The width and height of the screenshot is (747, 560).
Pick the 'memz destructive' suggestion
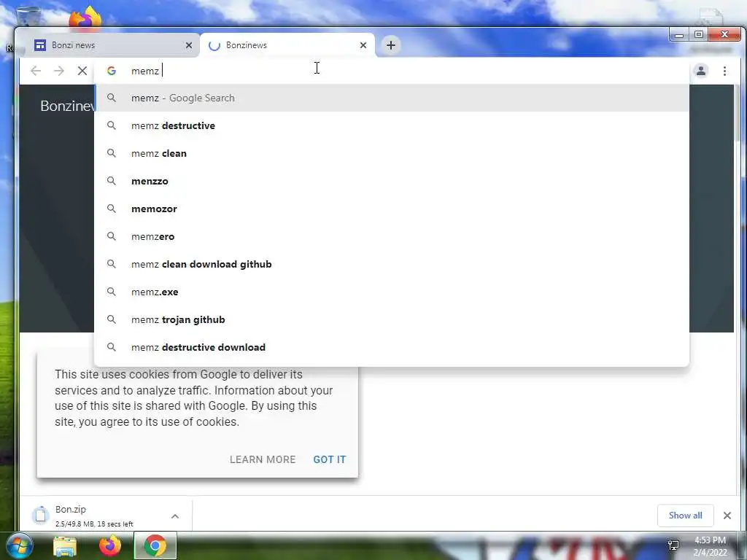pyautogui.click(x=392, y=125)
